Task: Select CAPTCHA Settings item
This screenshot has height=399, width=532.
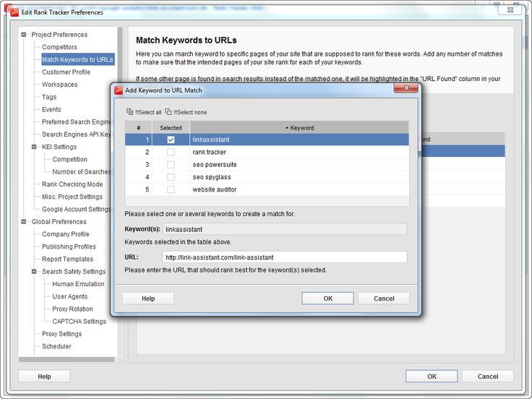Action: coord(80,322)
